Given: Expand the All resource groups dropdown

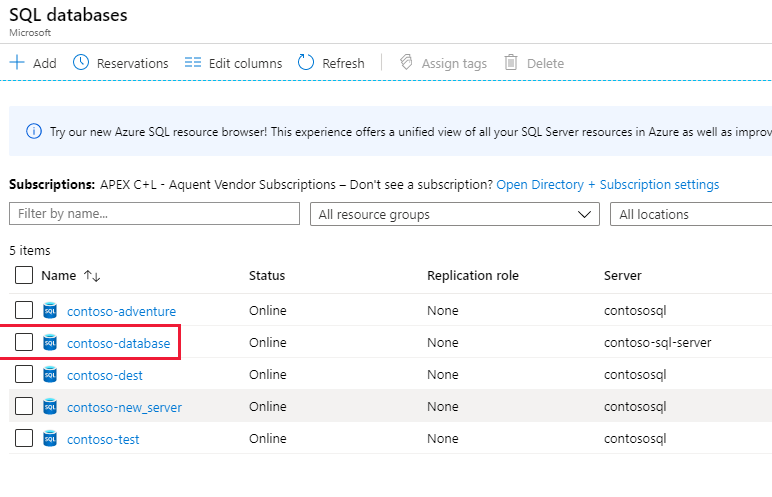Looking at the screenshot, I should point(455,214).
